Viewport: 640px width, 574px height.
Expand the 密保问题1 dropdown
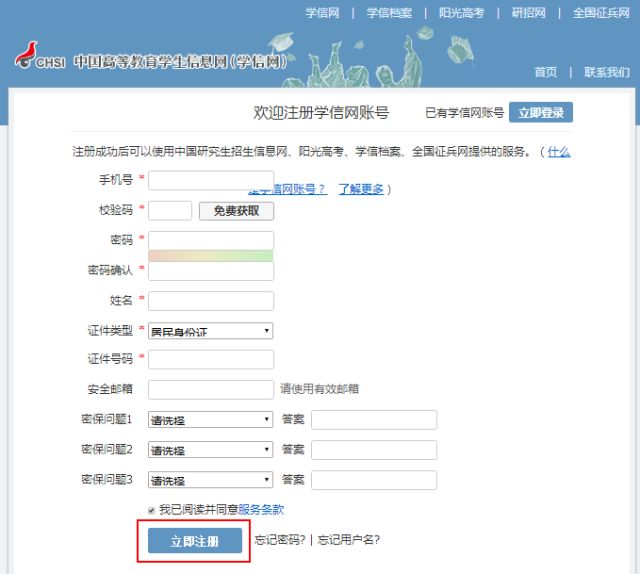click(x=211, y=420)
